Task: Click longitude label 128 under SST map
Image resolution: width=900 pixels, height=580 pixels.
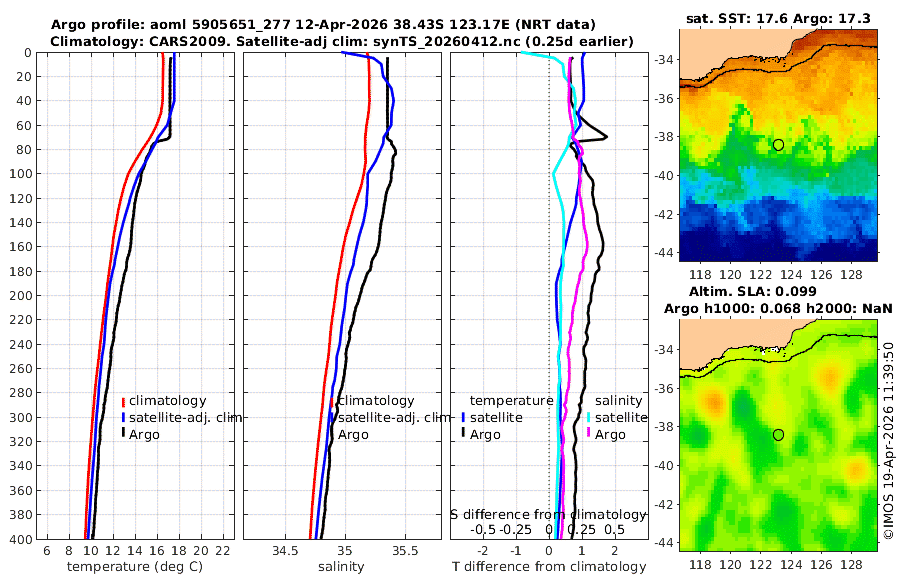Action: pos(851,275)
